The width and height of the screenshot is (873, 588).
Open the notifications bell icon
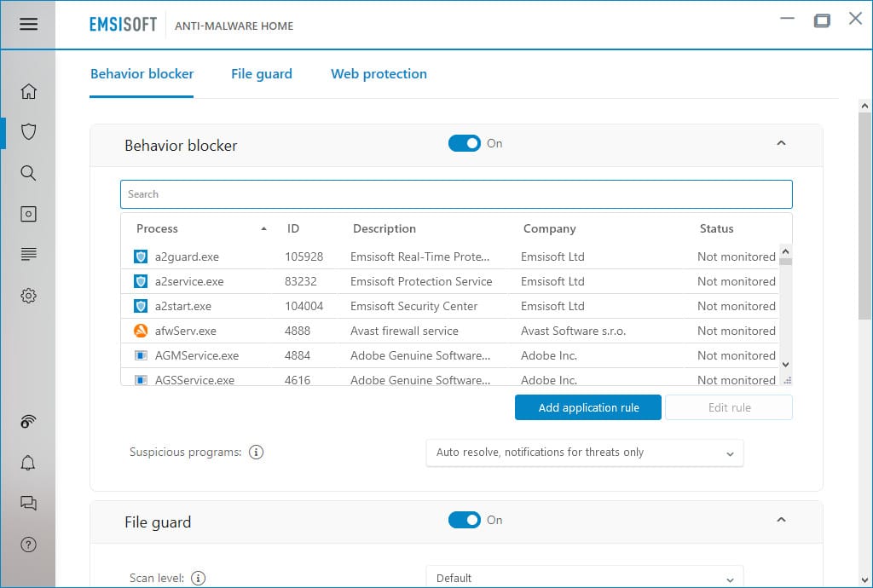click(x=28, y=463)
